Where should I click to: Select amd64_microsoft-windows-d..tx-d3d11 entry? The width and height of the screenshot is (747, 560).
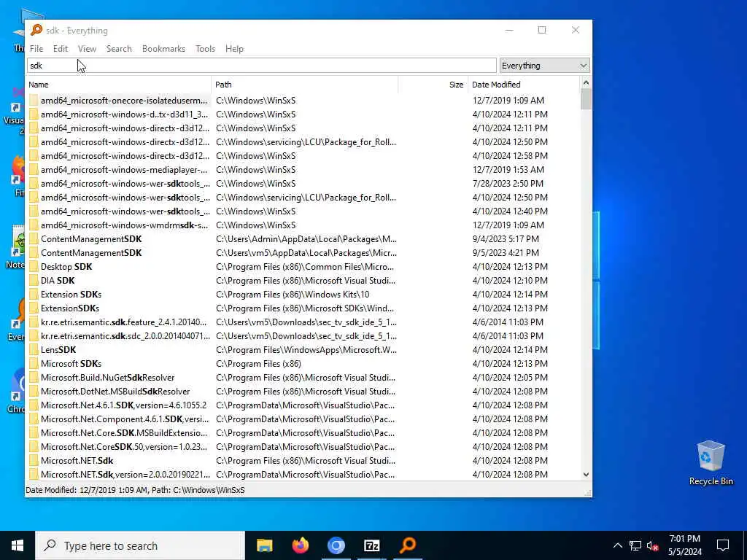124,114
